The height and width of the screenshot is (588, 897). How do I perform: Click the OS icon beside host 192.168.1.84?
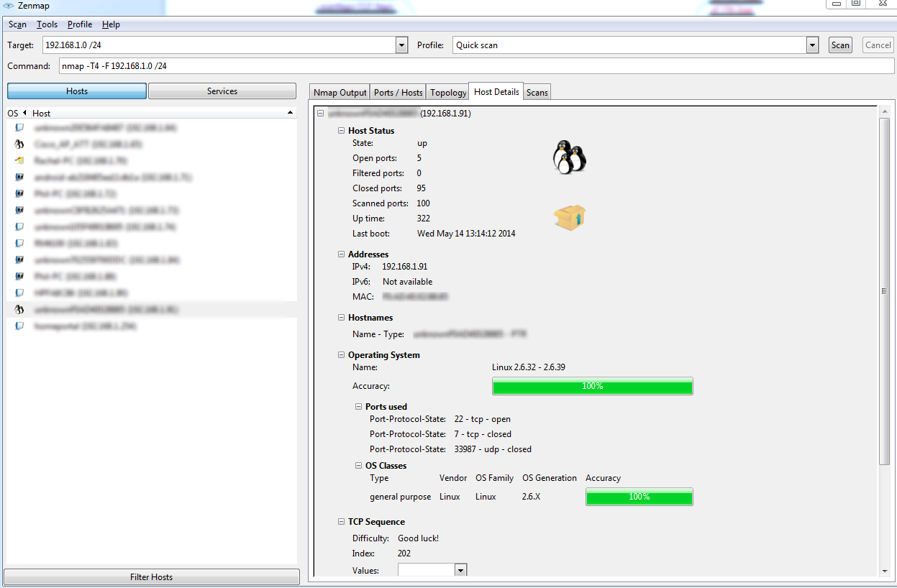pos(19,259)
